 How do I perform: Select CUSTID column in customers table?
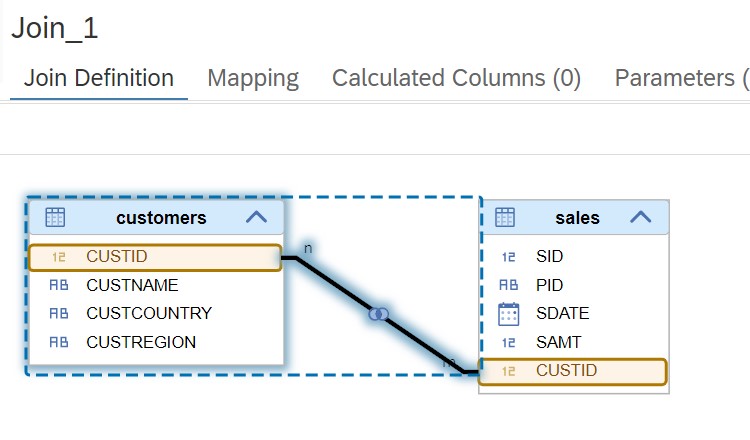tap(155, 257)
